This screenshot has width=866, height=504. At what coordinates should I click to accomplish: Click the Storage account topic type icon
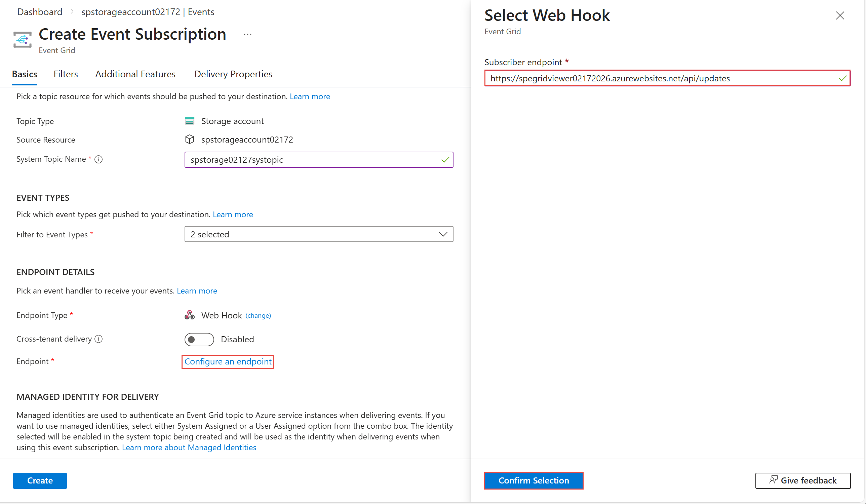tap(189, 121)
